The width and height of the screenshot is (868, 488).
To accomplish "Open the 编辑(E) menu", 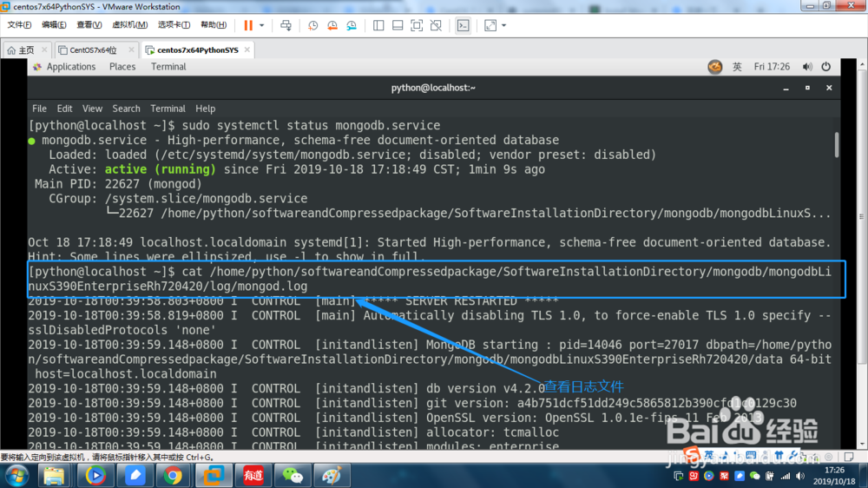I will (54, 25).
